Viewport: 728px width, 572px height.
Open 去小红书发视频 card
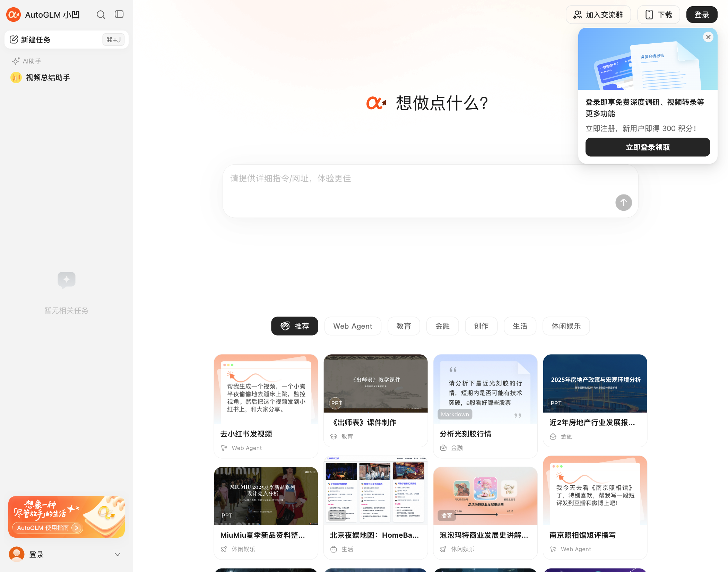(x=266, y=406)
